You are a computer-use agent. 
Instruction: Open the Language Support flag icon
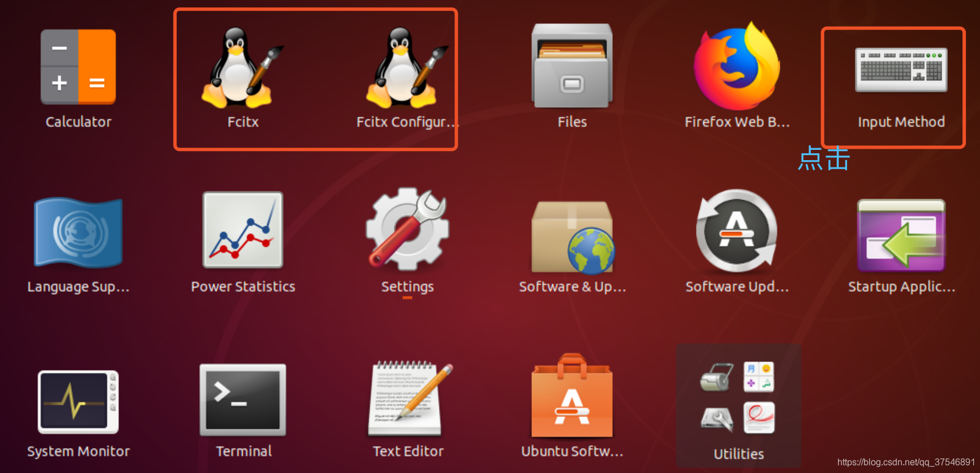click(x=78, y=232)
